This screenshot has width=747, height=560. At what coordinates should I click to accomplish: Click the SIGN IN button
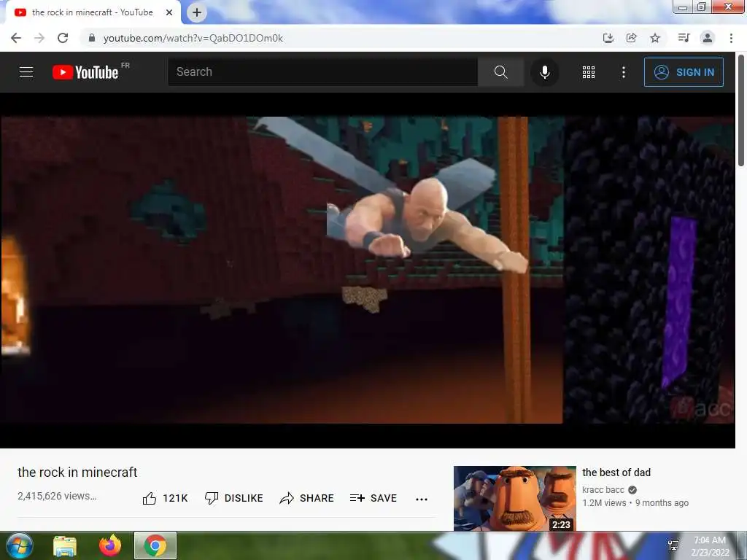684,72
